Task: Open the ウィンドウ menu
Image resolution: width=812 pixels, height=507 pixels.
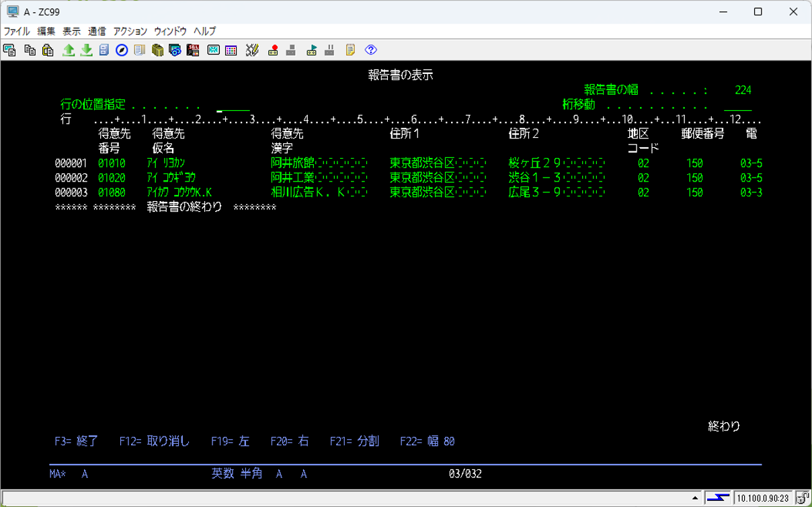Action: point(171,31)
